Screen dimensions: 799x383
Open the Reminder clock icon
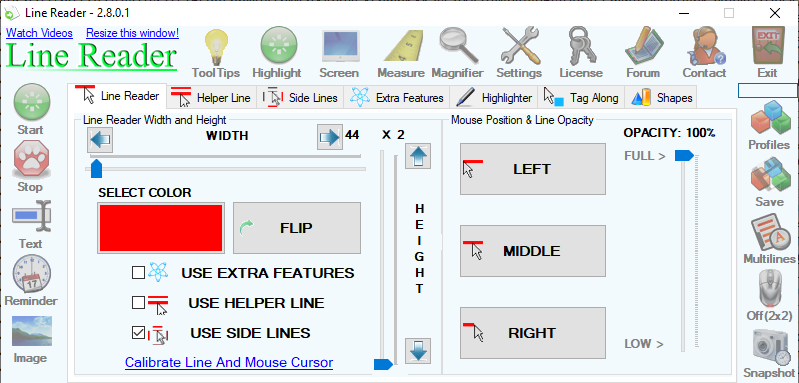(x=32, y=273)
